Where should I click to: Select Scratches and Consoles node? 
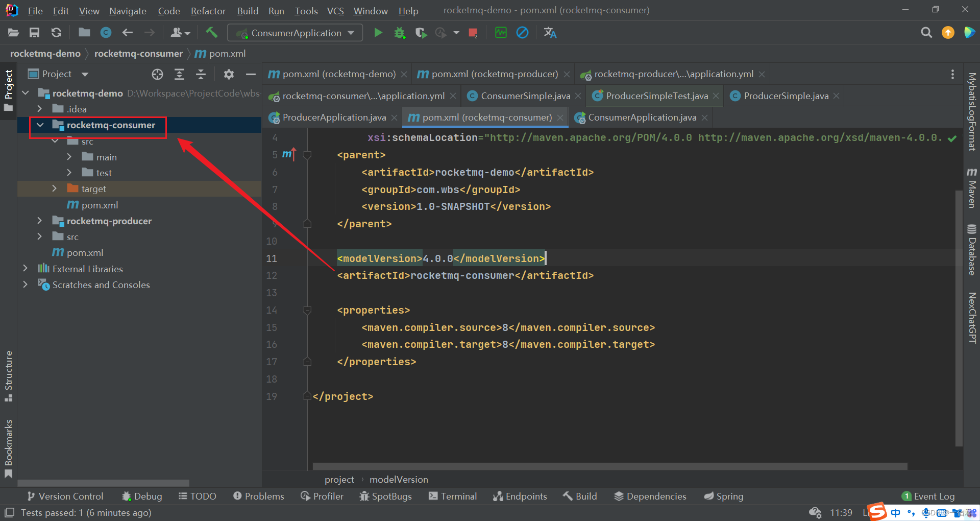[101, 285]
